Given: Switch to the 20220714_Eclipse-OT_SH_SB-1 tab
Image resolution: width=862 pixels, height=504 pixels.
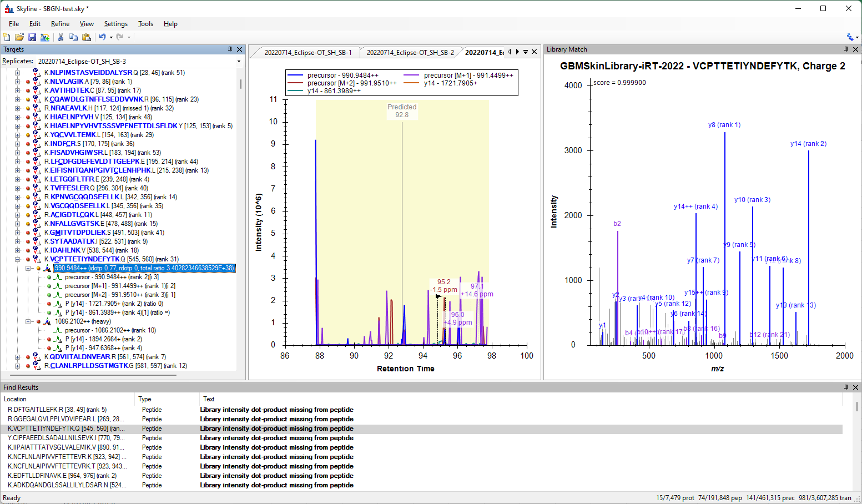Looking at the screenshot, I should (308, 53).
